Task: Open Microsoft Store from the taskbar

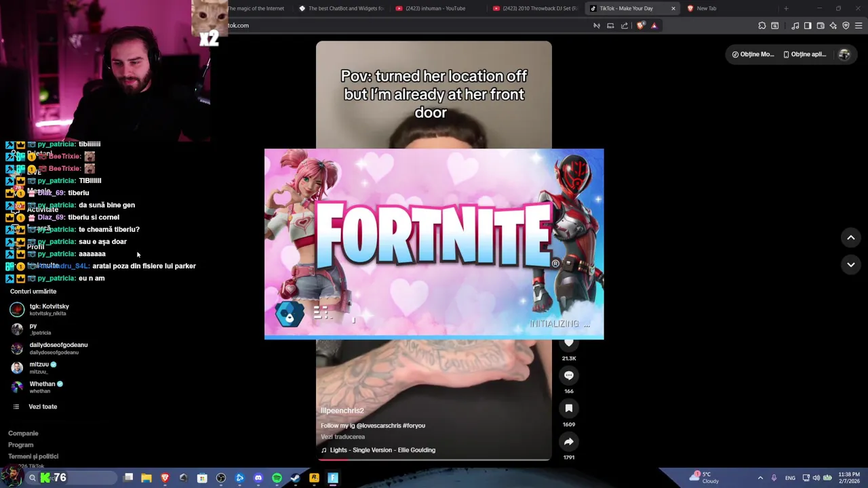Action: [202, 478]
